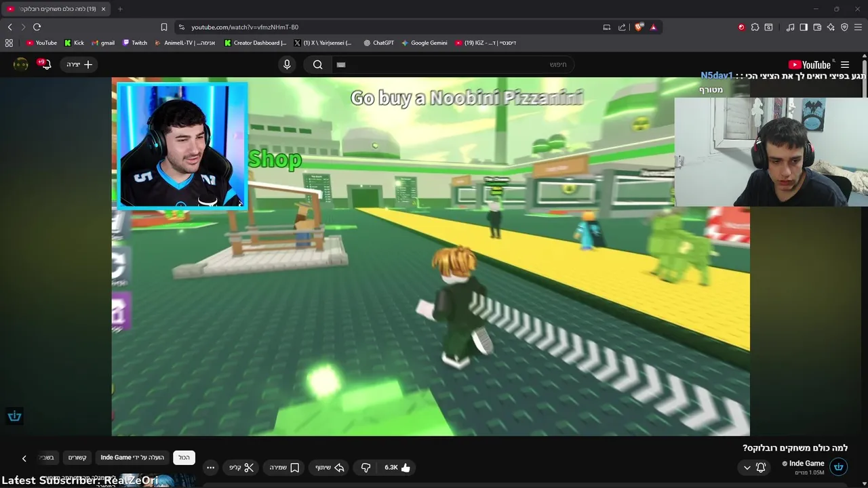Install or cast with the screen icon in the address bar
Viewport: 868px width, 488px height.
click(606, 27)
